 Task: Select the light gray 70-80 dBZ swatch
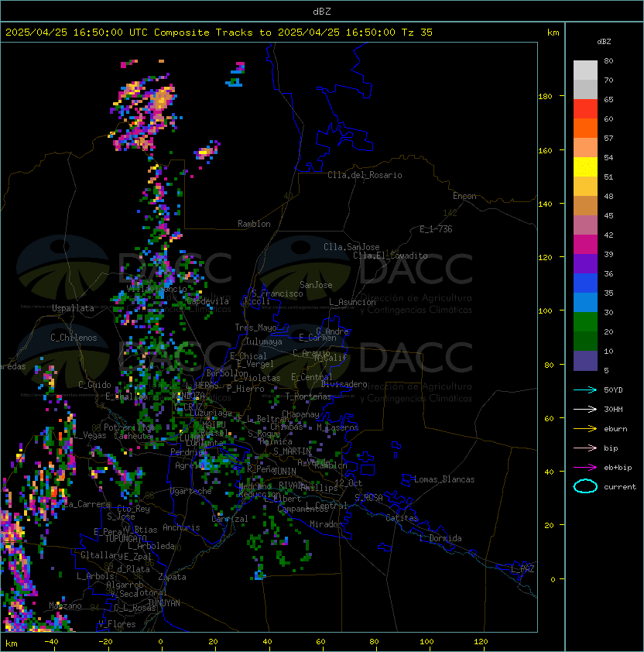[x=585, y=70]
